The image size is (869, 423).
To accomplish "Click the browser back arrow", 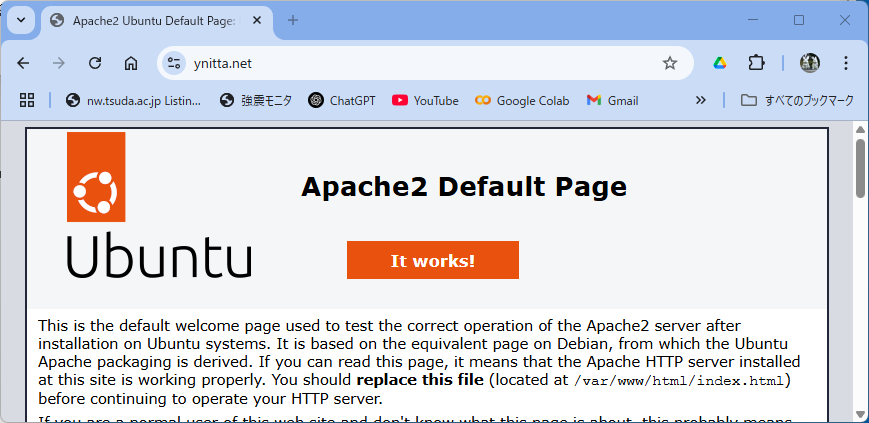I will tap(23, 63).
